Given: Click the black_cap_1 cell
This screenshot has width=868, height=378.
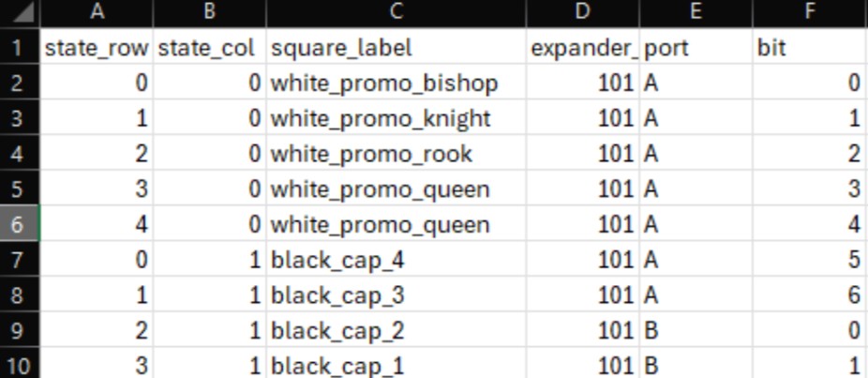Looking at the screenshot, I should coord(396,364).
